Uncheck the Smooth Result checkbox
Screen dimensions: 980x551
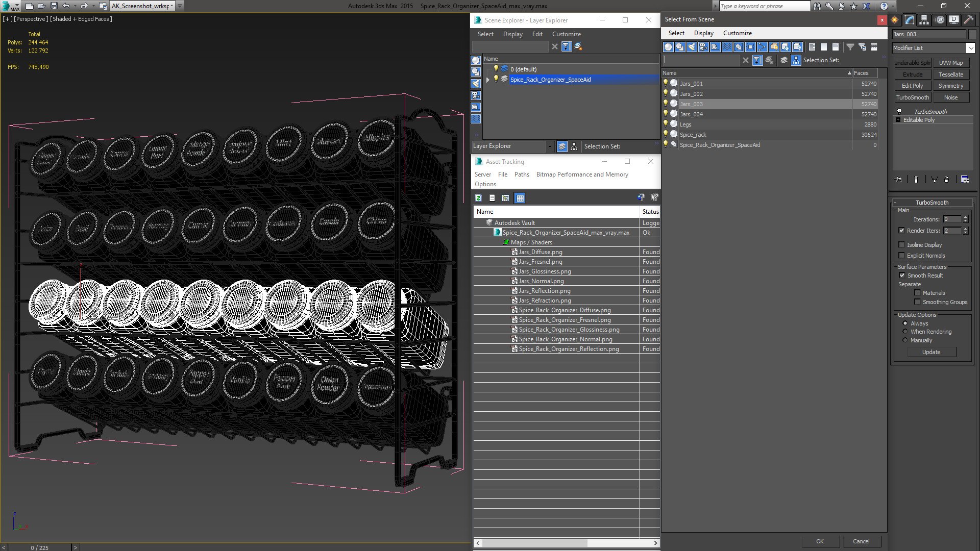point(902,275)
